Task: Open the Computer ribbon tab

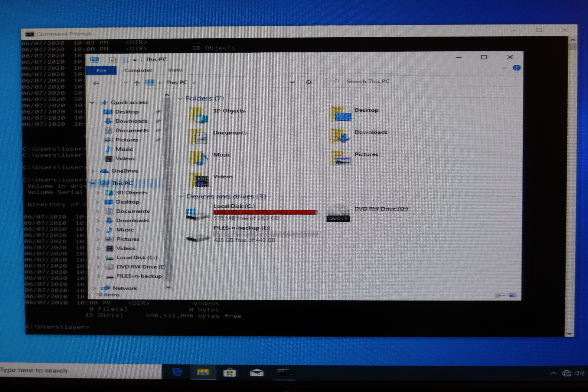Action: [x=138, y=70]
